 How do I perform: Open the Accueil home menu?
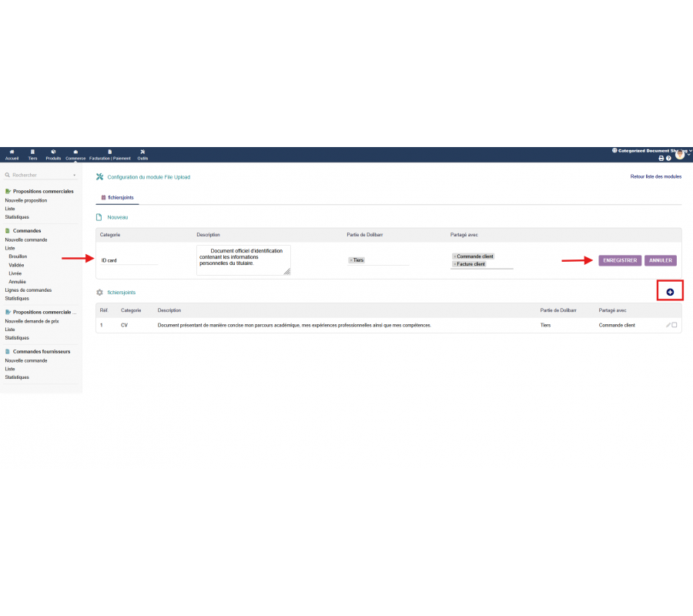pos(12,154)
